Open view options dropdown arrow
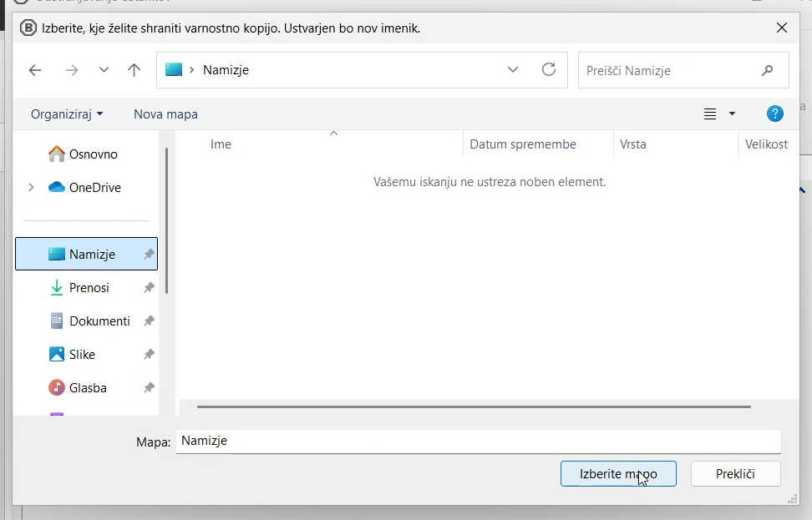The height and width of the screenshot is (520, 812). [x=733, y=114]
